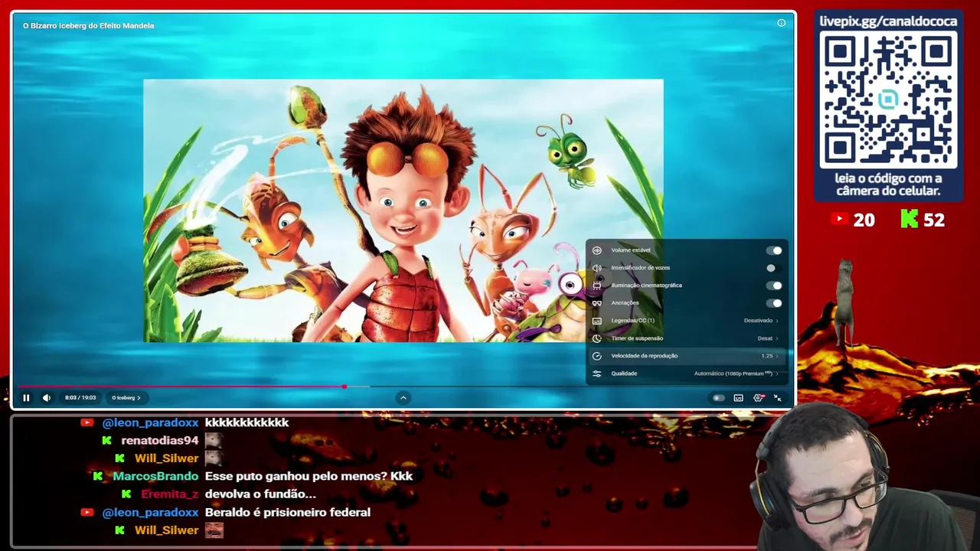Expand the Automático (1080p Premium) quality chevron
980x551 pixels.
(x=777, y=373)
